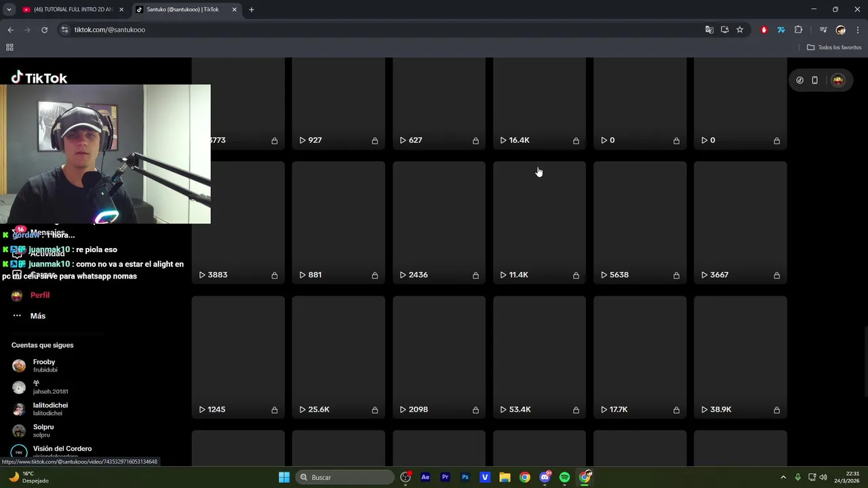The image size is (868, 488).
Task: Go back to the previous page
Action: [10, 30]
